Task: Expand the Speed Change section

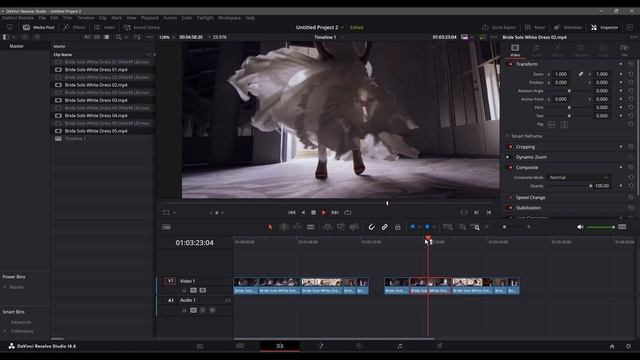Action: pos(530,198)
